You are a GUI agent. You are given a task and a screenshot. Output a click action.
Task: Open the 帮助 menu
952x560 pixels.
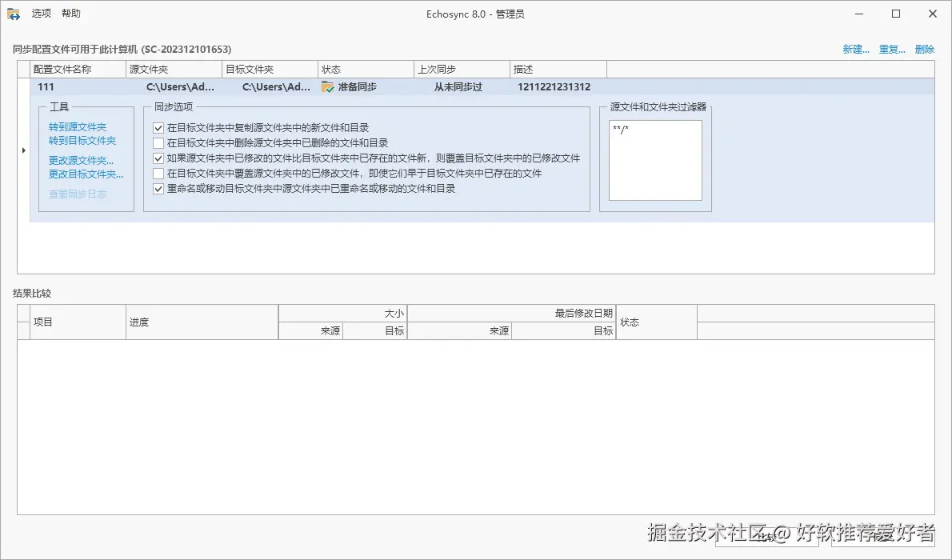point(71,14)
